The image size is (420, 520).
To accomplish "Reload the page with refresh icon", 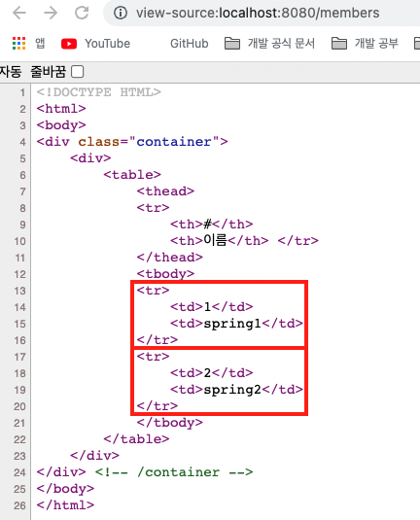I will [82, 13].
